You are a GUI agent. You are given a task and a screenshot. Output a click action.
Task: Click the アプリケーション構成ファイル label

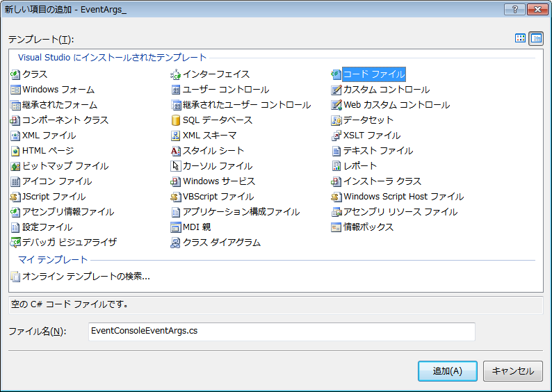coord(241,212)
